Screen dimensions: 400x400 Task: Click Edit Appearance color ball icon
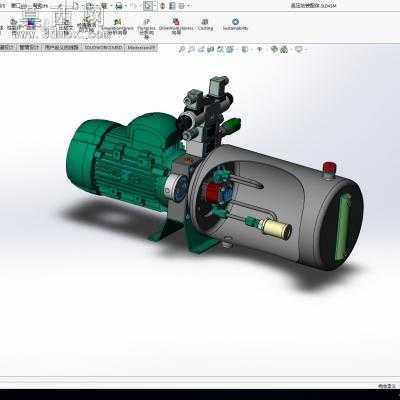pos(273,50)
